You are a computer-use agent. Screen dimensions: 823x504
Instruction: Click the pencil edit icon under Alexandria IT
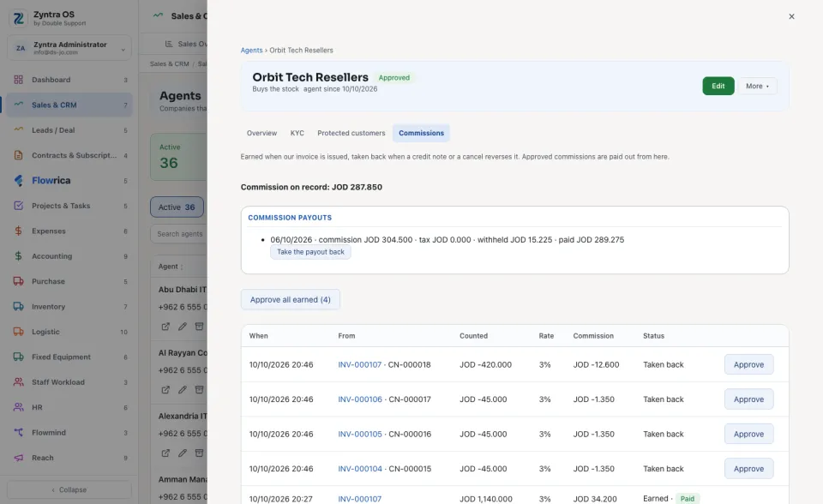[182, 453]
